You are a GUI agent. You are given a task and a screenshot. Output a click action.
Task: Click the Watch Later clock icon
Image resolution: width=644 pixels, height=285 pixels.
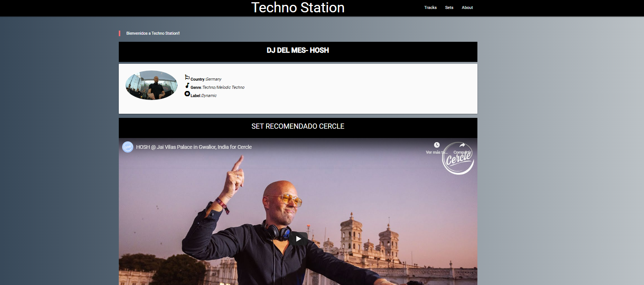click(437, 145)
